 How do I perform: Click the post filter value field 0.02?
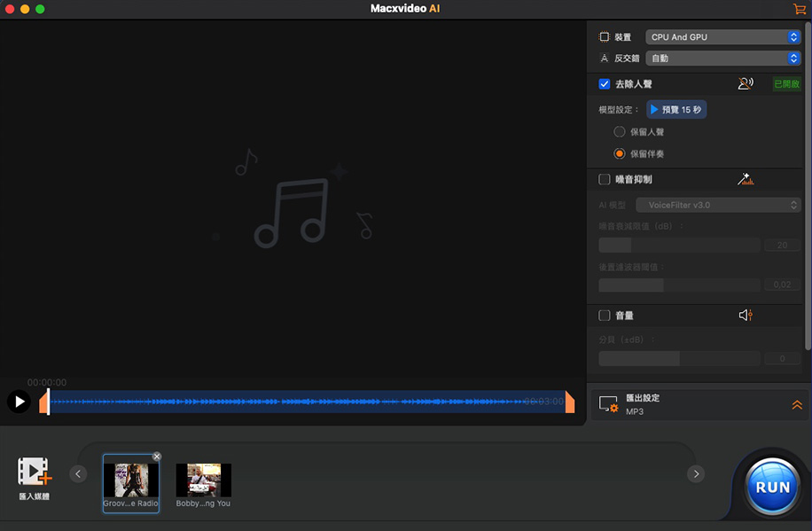[x=782, y=285]
